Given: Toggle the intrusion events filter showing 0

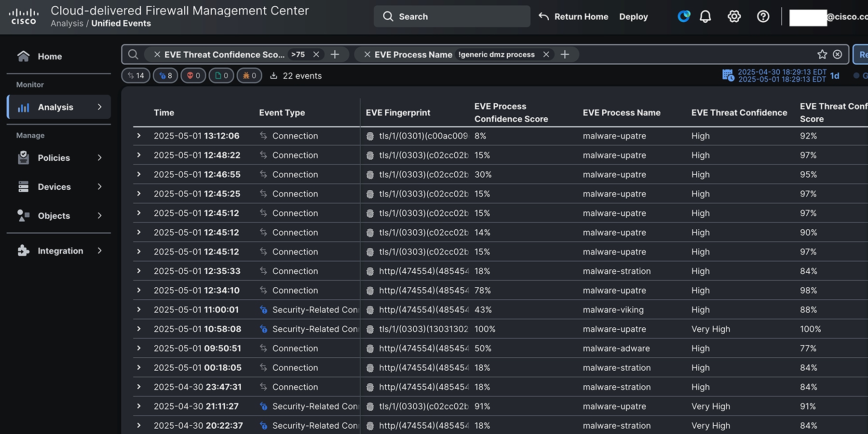Looking at the screenshot, I should tap(193, 76).
